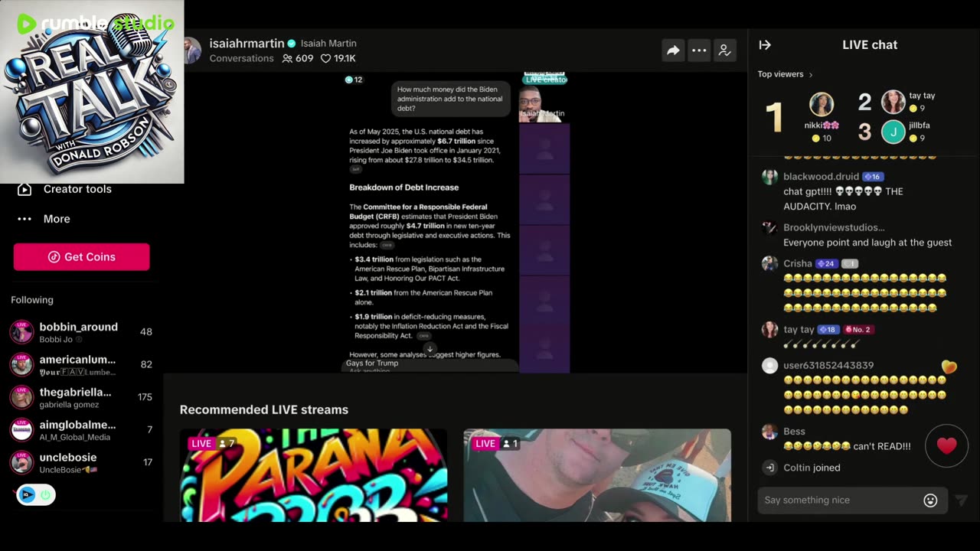Screen dimensions: 980x551
Task: Open the recommended stream with one viewer
Action: [597, 475]
